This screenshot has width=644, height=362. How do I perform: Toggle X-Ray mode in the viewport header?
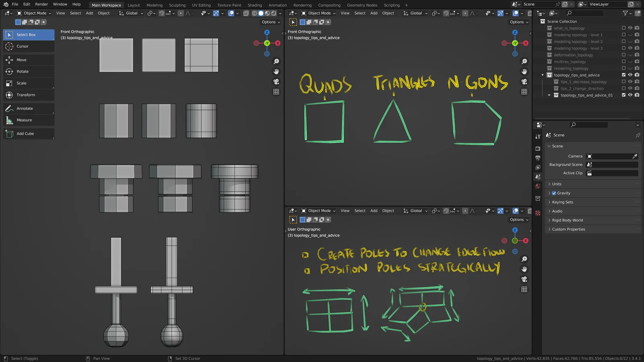click(246, 13)
